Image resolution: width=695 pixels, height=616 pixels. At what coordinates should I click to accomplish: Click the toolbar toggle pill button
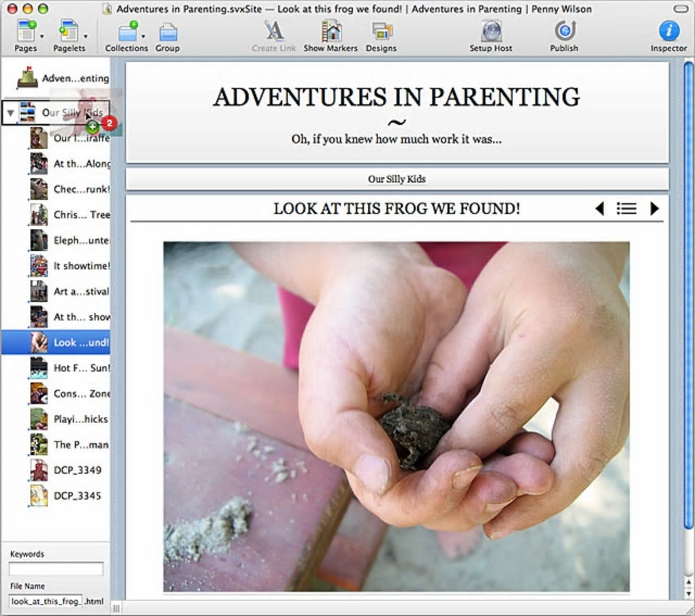[x=680, y=8]
